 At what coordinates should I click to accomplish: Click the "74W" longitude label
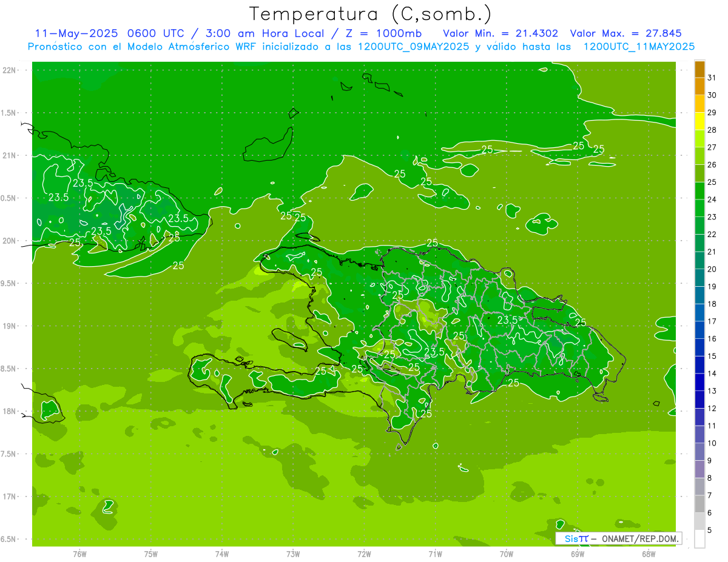(221, 554)
